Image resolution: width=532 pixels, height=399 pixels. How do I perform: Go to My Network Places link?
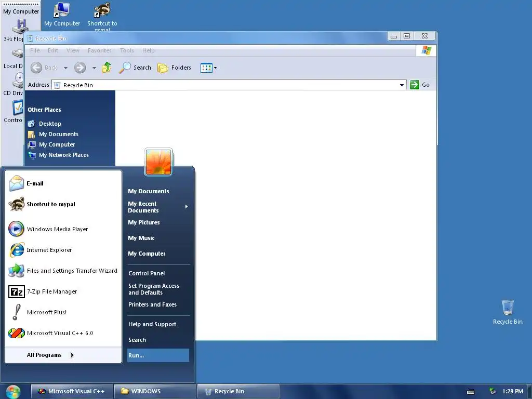58,155
